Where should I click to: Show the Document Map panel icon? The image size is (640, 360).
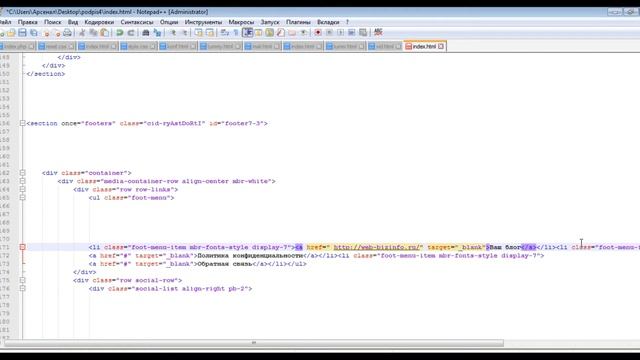pyautogui.click(x=269, y=33)
